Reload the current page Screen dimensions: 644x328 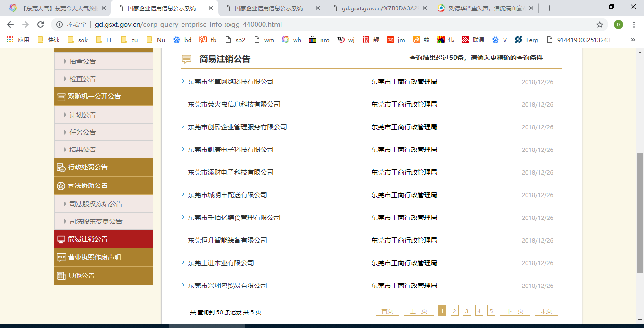click(x=41, y=25)
